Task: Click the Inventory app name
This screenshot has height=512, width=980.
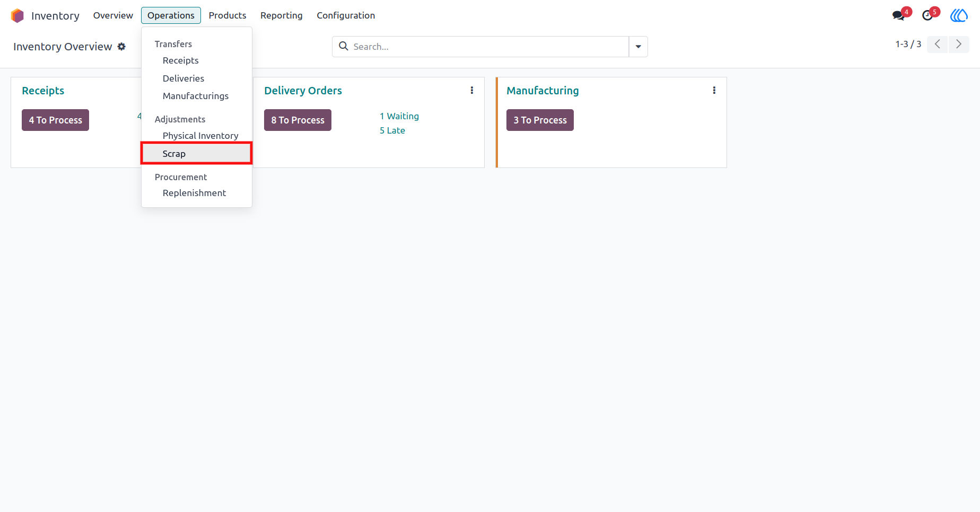Action: pyautogui.click(x=55, y=16)
